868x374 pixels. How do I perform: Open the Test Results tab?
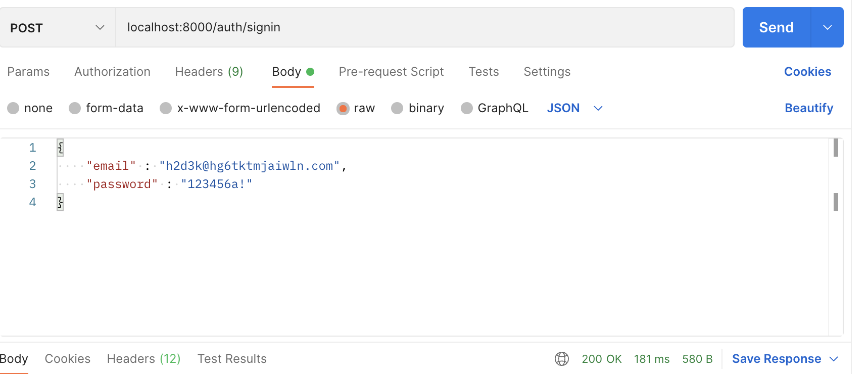(x=232, y=359)
